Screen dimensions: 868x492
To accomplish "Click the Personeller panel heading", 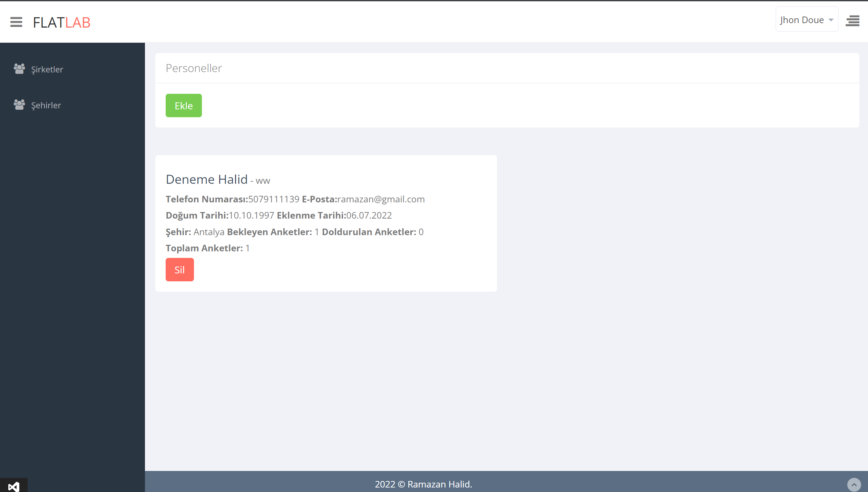I will [194, 68].
